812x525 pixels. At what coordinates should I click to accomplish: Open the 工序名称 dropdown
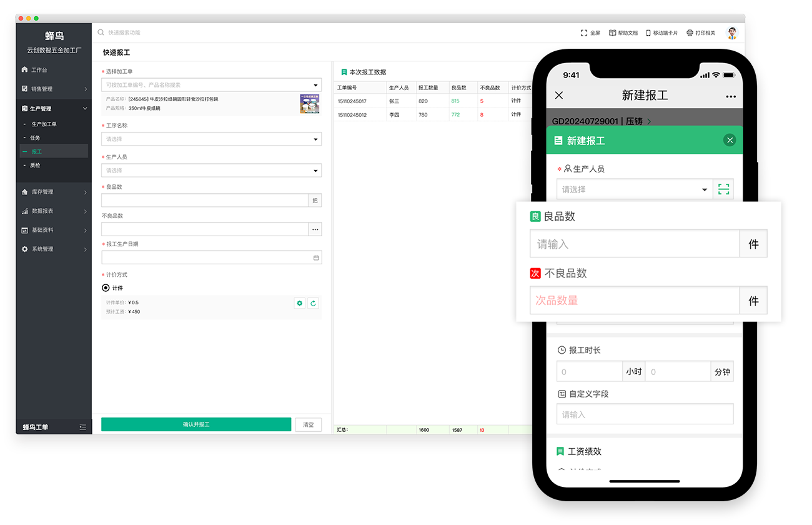click(315, 139)
